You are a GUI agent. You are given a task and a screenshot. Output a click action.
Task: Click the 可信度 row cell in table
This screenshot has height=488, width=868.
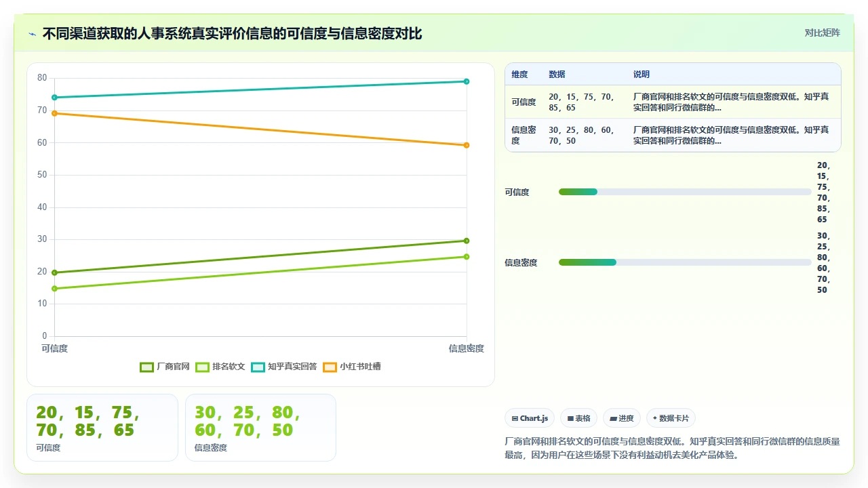[x=524, y=102]
